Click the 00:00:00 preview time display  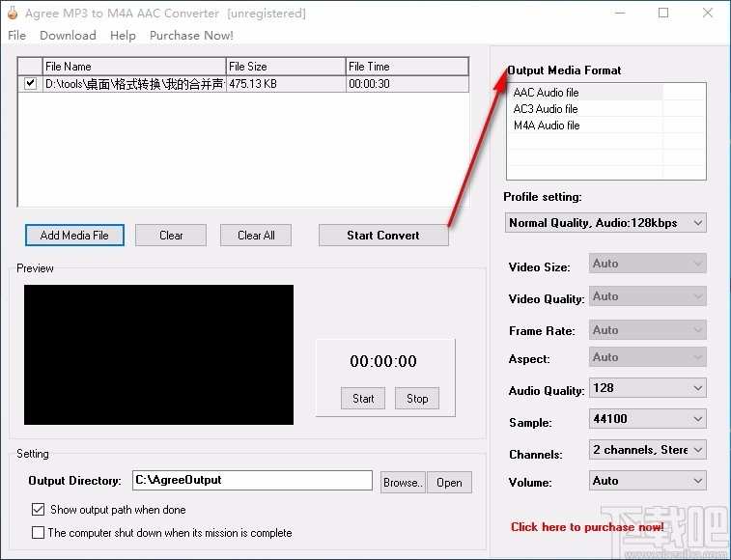pos(383,361)
